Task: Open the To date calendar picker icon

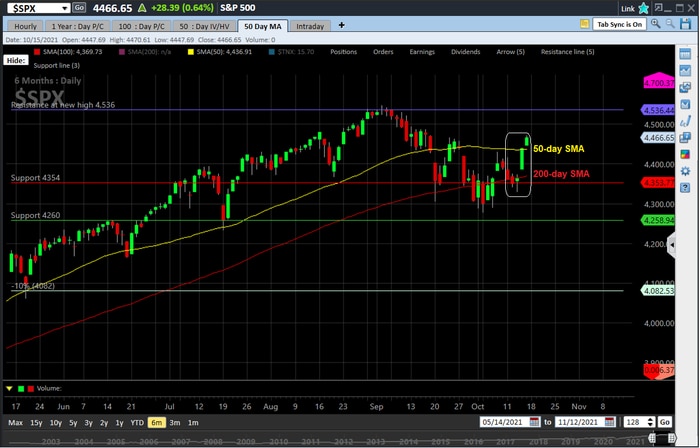Action: click(x=610, y=422)
